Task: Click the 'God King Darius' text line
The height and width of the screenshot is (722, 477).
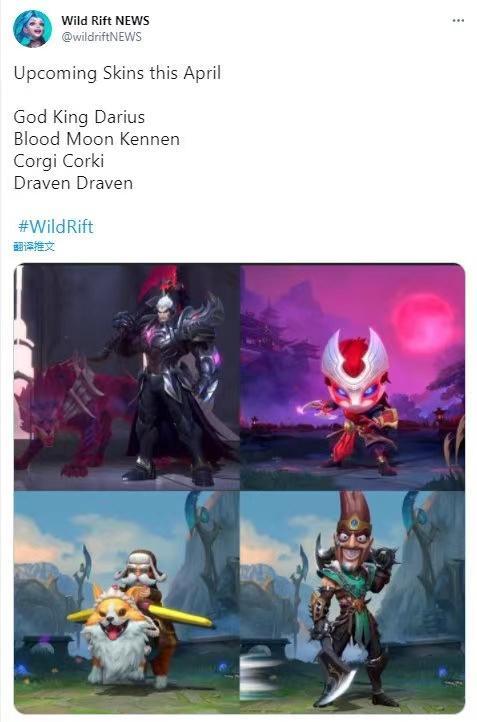Action: click(79, 117)
